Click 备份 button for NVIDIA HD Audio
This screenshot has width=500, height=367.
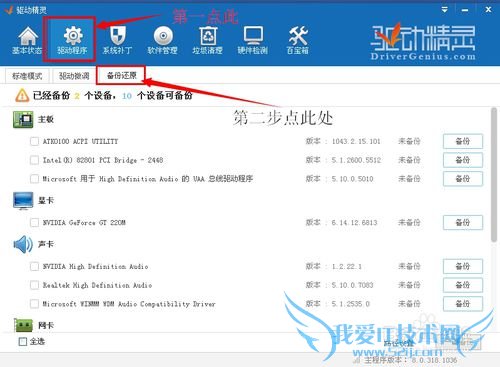[x=463, y=266]
